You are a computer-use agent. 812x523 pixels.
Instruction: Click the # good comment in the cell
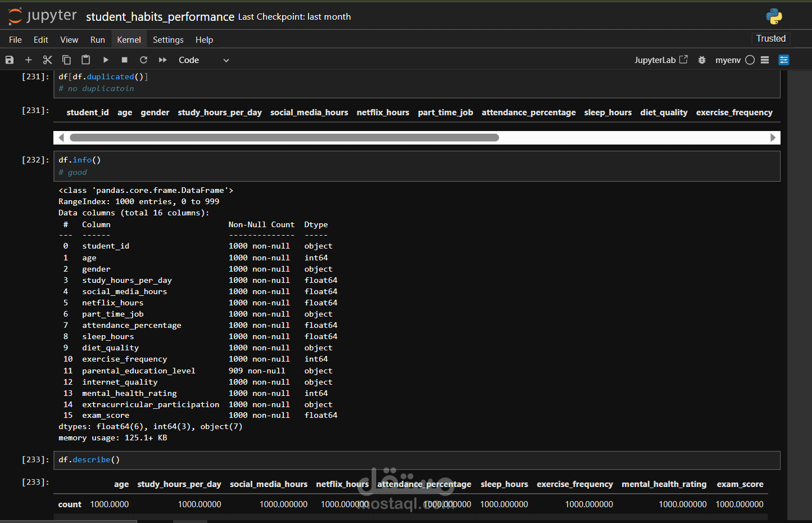73,172
